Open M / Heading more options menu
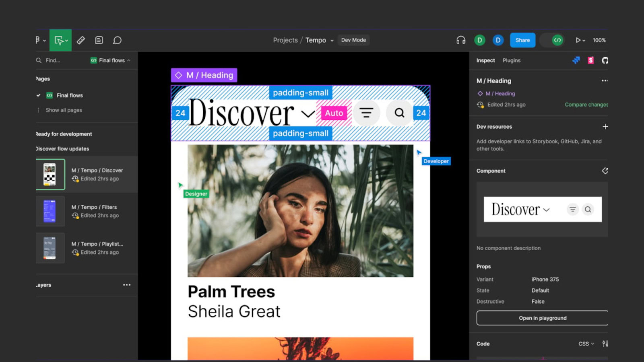Screen dimensions: 644x362 604,81
